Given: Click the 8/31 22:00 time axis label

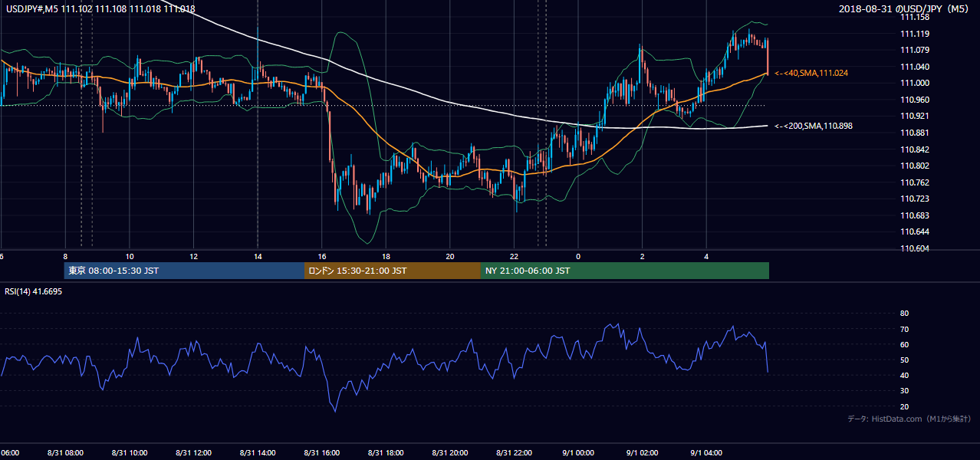Looking at the screenshot, I should (x=514, y=452).
